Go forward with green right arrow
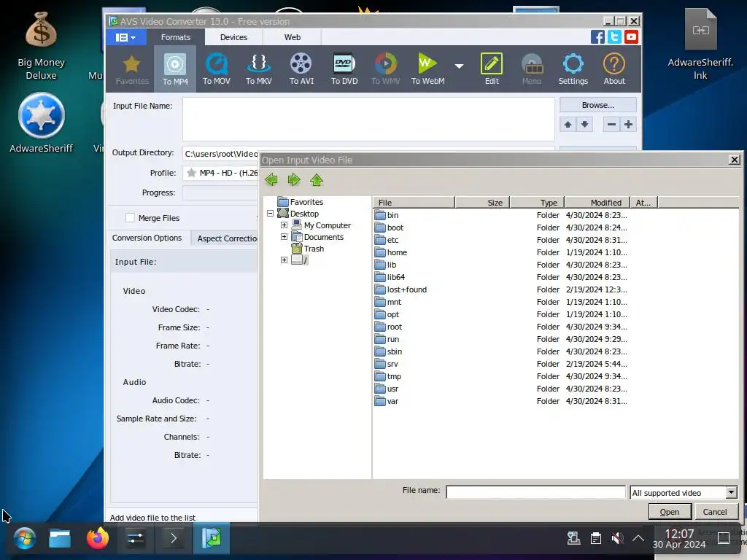The height and width of the screenshot is (560, 747). (294, 179)
